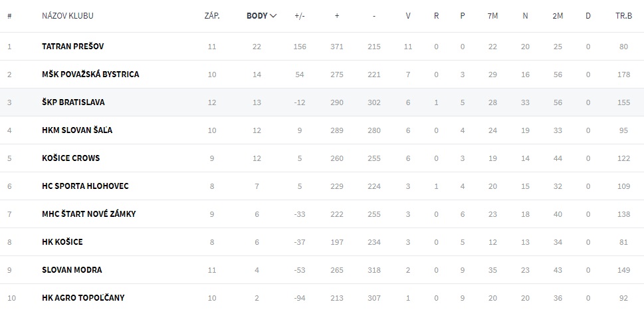
Task: Click the ZÁP. column header
Action: click(x=212, y=16)
